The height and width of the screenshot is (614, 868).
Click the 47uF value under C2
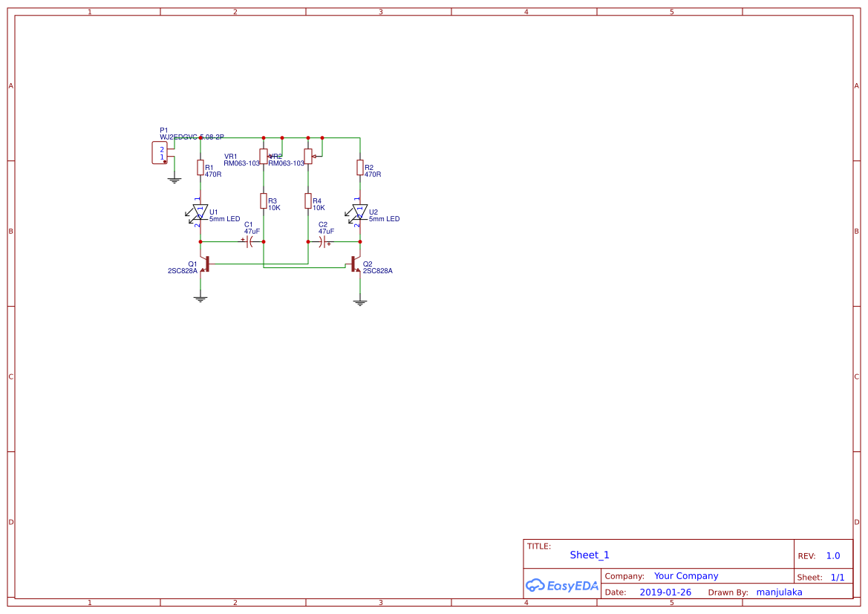click(326, 232)
